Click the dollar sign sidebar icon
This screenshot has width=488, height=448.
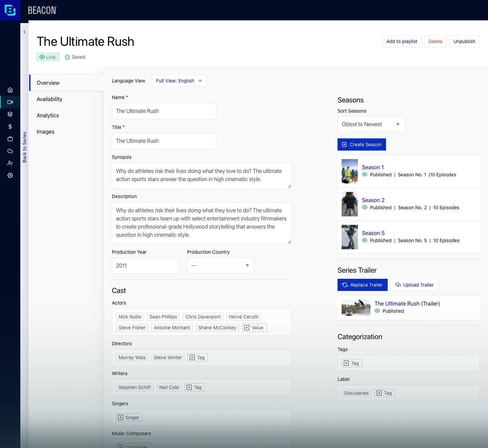pos(10,126)
